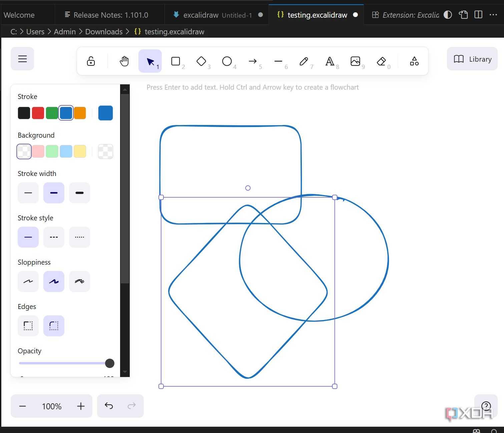Open the Library panel
Viewport: 504px width, 433px height.
(x=472, y=59)
